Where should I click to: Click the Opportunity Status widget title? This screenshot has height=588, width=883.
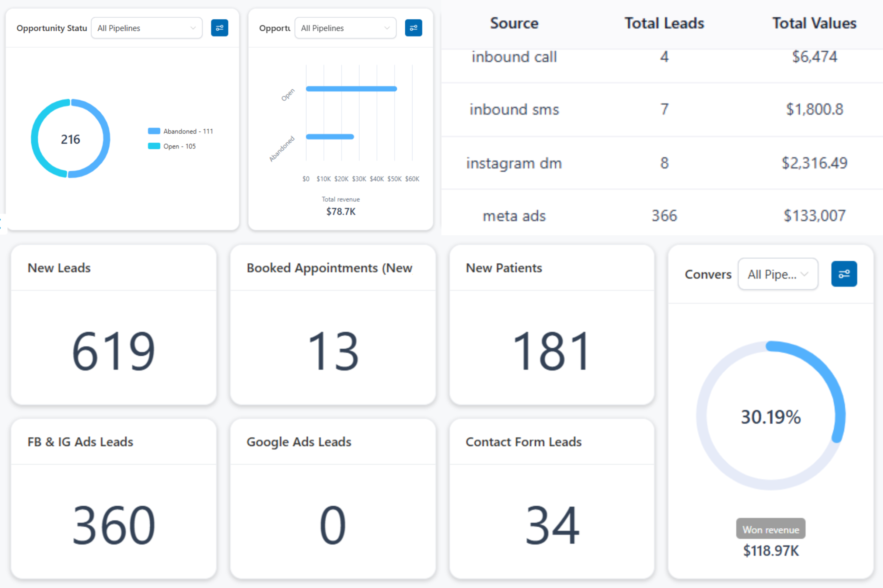coord(52,28)
